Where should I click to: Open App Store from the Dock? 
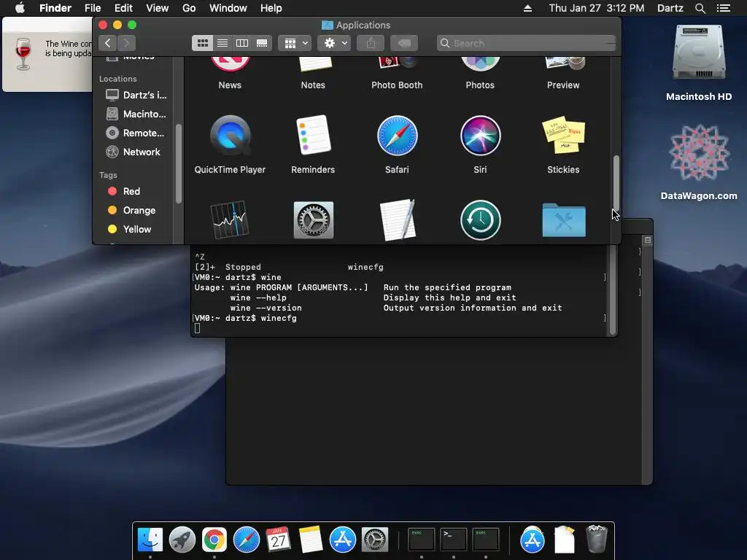343,540
